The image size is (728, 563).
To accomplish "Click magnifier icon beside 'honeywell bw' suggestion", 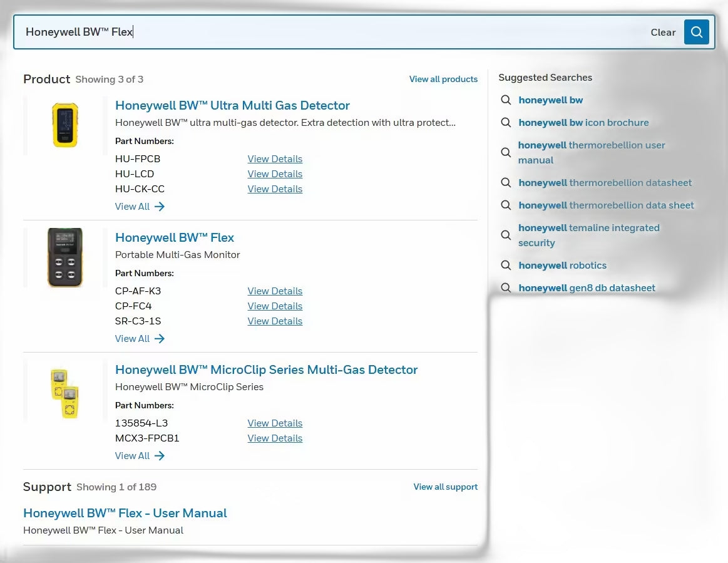I will (506, 100).
